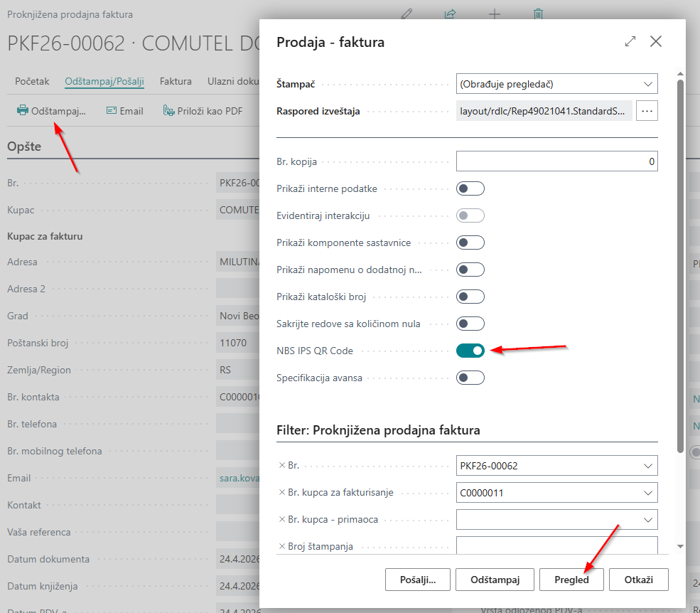Click the Priloži kao PDF action
Screen dimensions: 700x613
[x=203, y=111]
